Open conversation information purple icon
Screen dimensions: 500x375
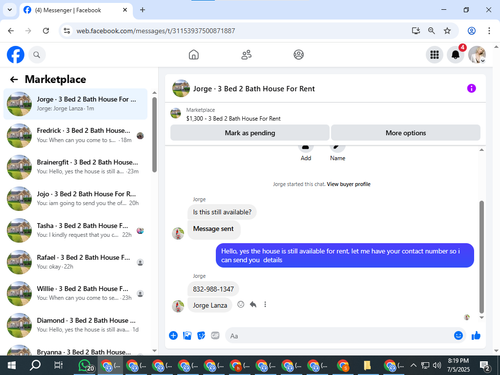click(471, 88)
